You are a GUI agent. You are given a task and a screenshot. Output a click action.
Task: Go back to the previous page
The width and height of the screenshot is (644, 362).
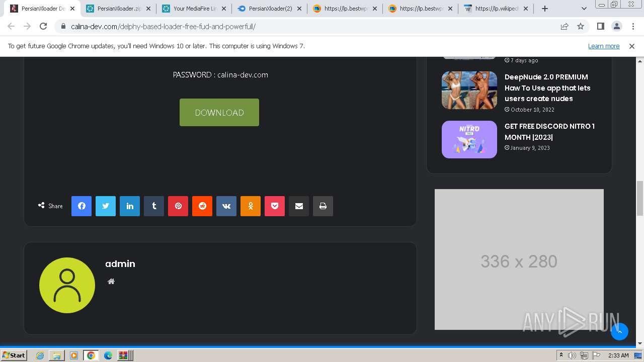tap(11, 26)
